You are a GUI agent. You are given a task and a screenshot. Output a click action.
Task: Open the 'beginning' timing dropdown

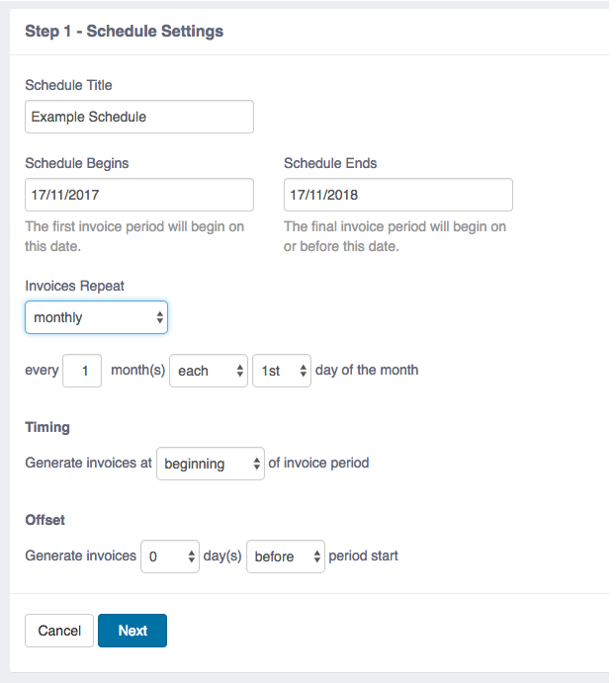[211, 464]
